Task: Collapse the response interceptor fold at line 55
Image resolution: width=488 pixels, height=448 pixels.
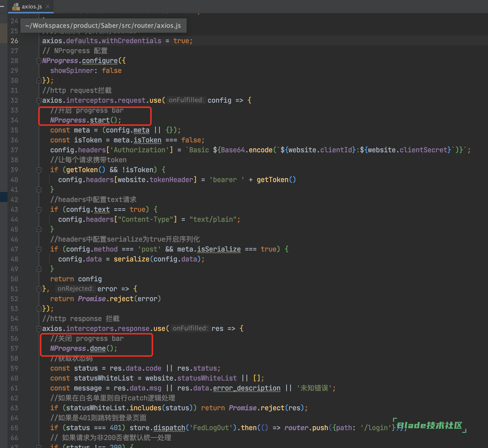Action: point(39,328)
